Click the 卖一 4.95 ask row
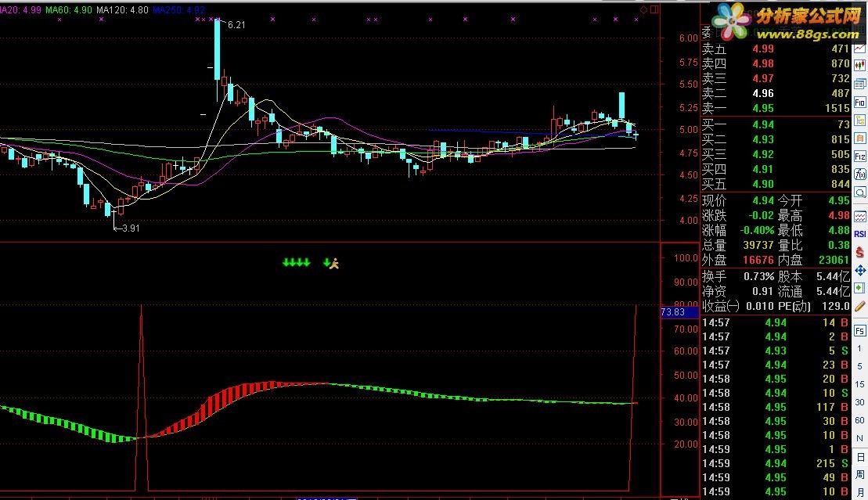868x500 pixels. click(x=776, y=109)
